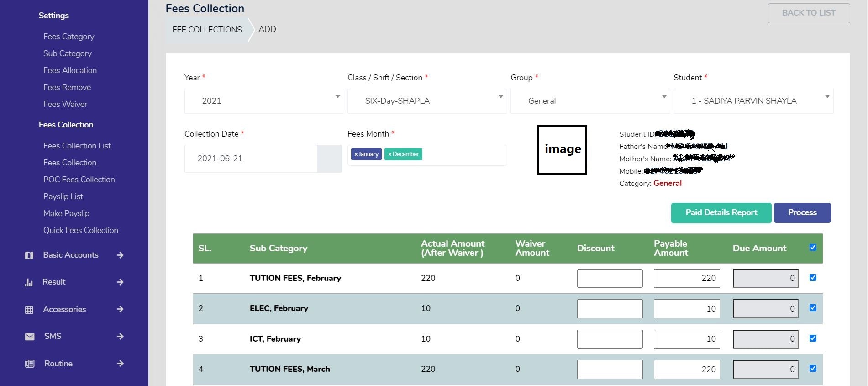Click the Routine newspaper icon

coord(30,364)
